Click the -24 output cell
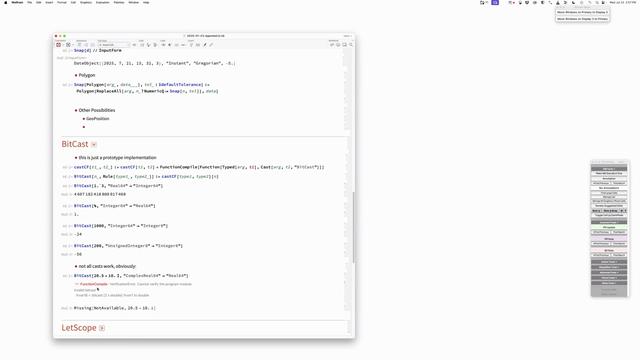 pyautogui.click(x=78, y=234)
